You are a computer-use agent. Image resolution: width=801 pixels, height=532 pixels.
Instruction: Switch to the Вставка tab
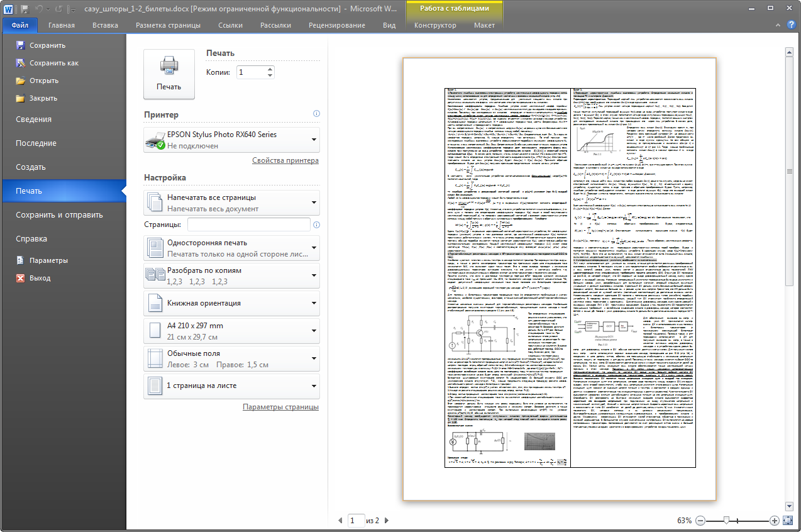coord(105,25)
